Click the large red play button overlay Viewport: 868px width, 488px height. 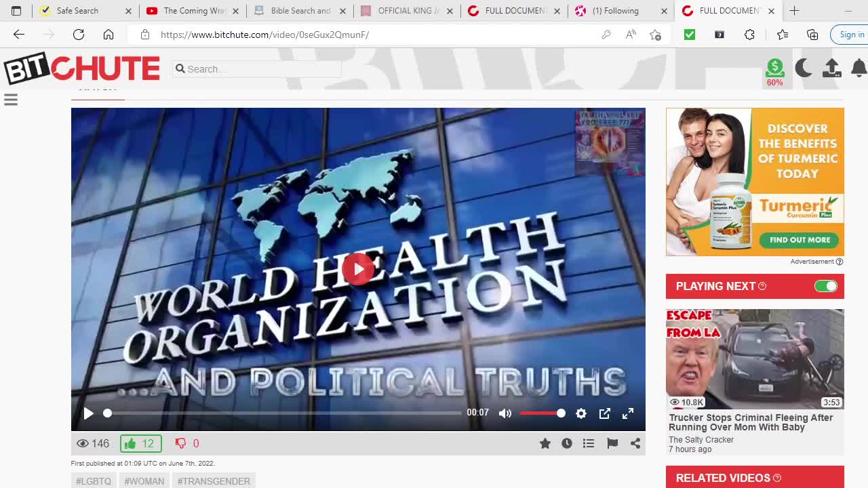tap(358, 269)
